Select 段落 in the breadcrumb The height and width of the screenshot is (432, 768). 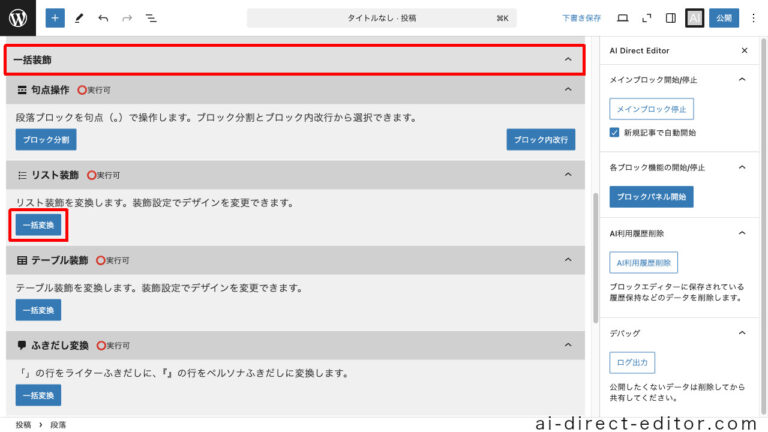click(58, 425)
